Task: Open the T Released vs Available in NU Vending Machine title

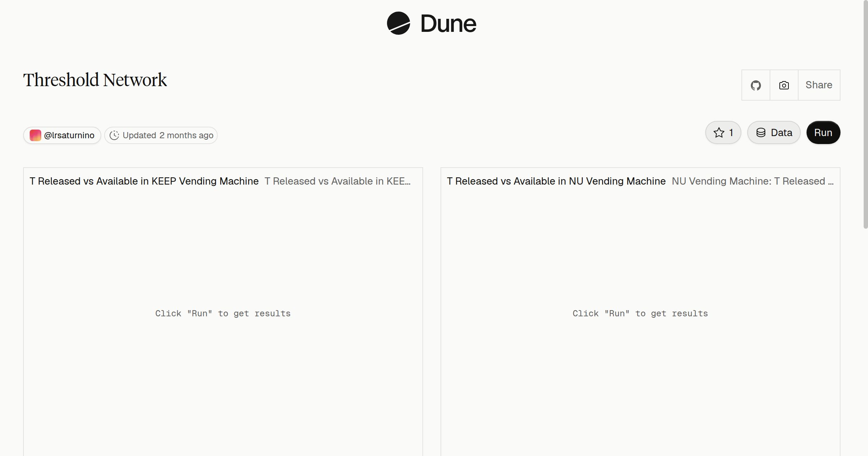Action: [x=556, y=181]
